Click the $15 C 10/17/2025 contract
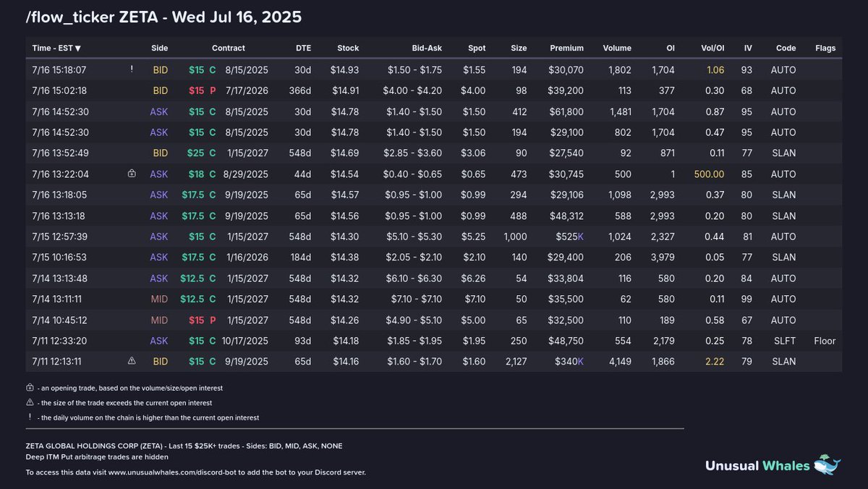This screenshot has height=489, width=868. pos(229,341)
